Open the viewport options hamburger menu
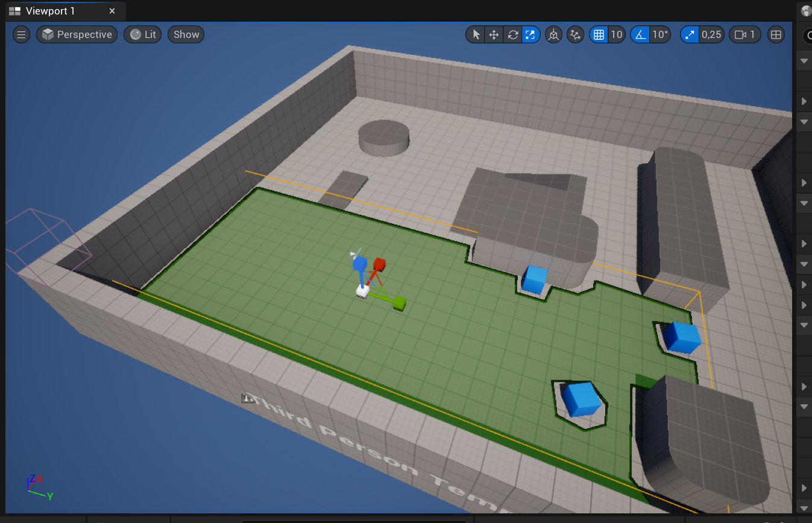 tap(21, 34)
